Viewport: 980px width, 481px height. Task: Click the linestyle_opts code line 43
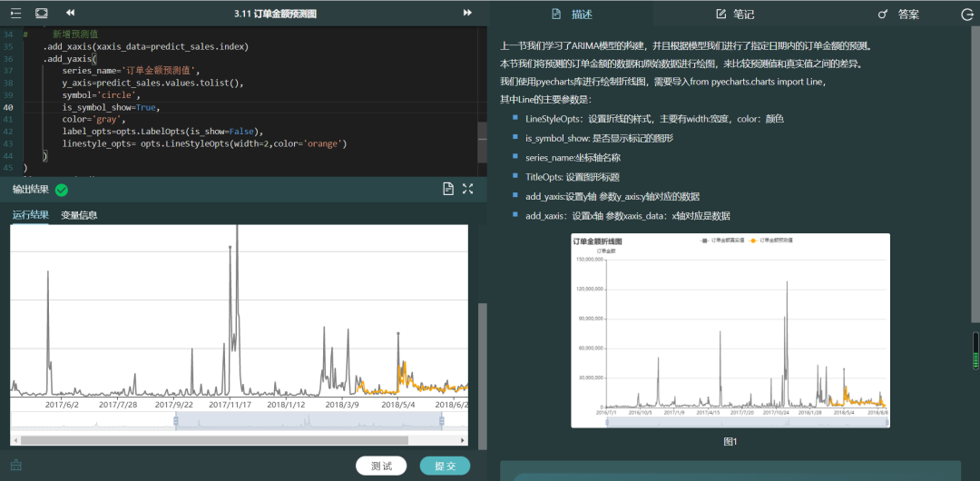point(204,144)
